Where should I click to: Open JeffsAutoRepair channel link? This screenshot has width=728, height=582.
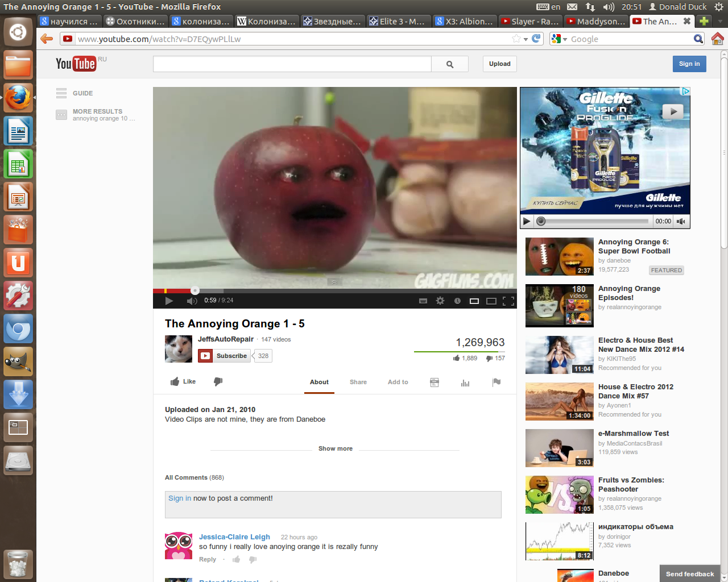coord(226,339)
